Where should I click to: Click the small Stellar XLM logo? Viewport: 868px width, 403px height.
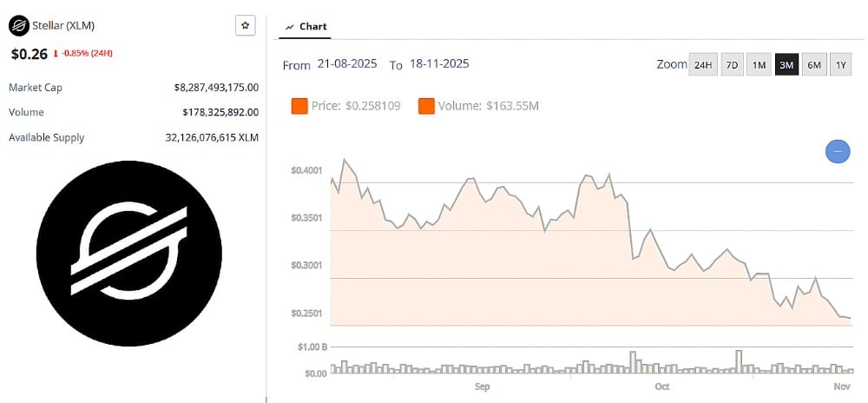tap(17, 26)
